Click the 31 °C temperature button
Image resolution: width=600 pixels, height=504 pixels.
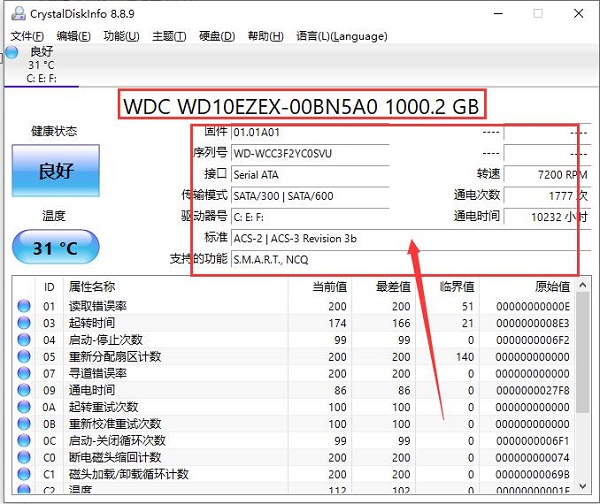tap(55, 246)
